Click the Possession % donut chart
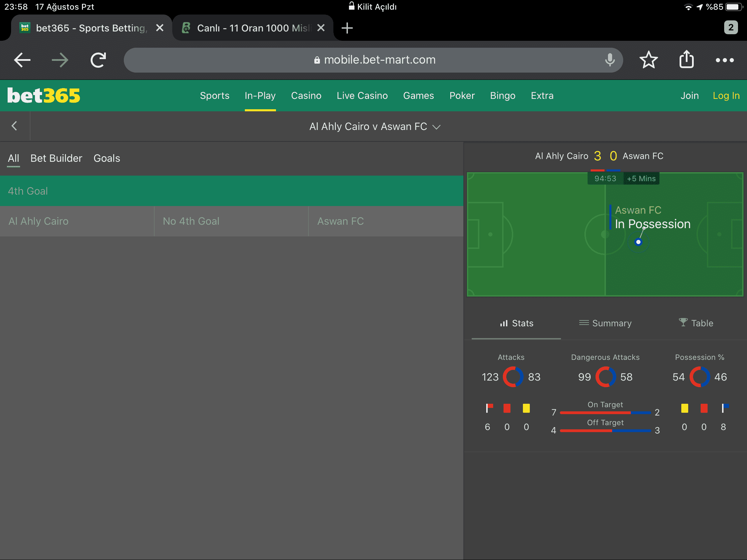Screen dimensions: 747x560 [700, 377]
